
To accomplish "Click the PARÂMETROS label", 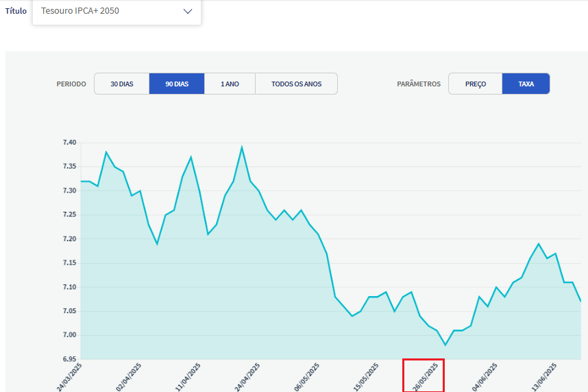I will 419,84.
